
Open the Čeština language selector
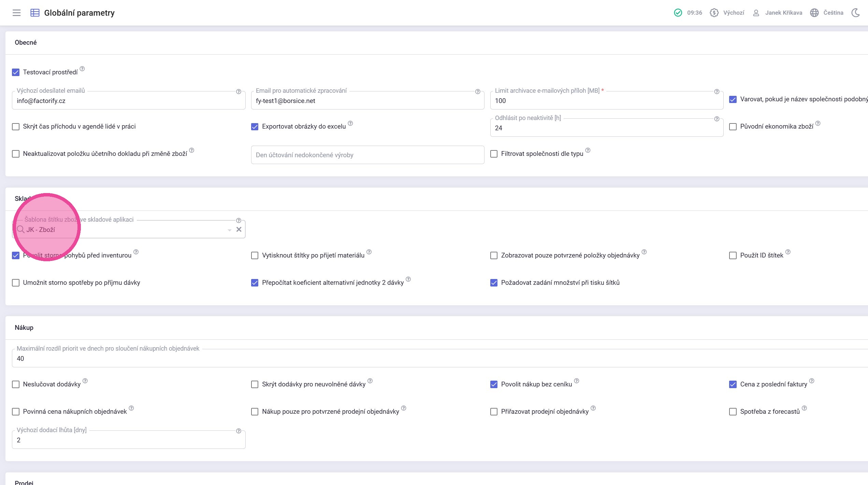(833, 13)
